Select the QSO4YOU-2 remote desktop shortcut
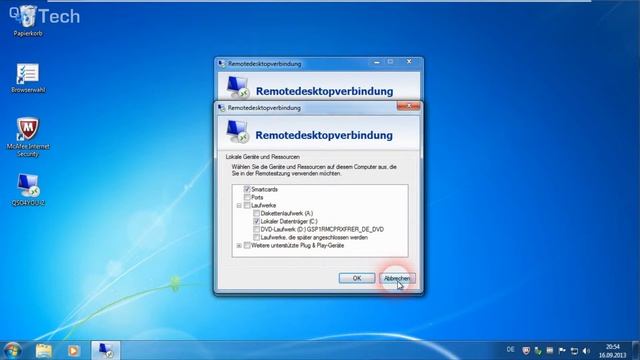The height and width of the screenshot is (360, 640). click(28, 190)
